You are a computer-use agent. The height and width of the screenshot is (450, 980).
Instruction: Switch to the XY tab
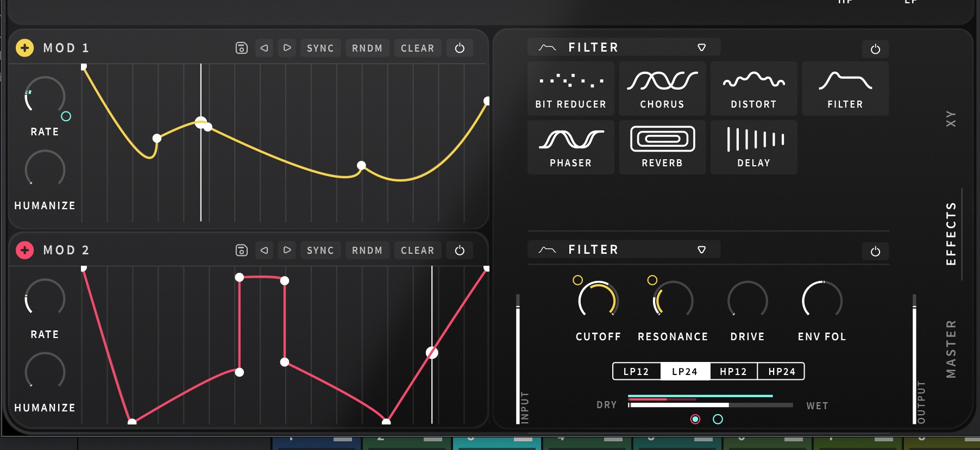[x=951, y=118]
